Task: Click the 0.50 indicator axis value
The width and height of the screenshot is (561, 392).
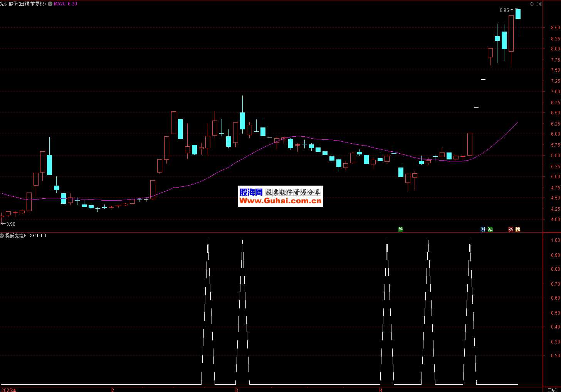Action: (556, 313)
